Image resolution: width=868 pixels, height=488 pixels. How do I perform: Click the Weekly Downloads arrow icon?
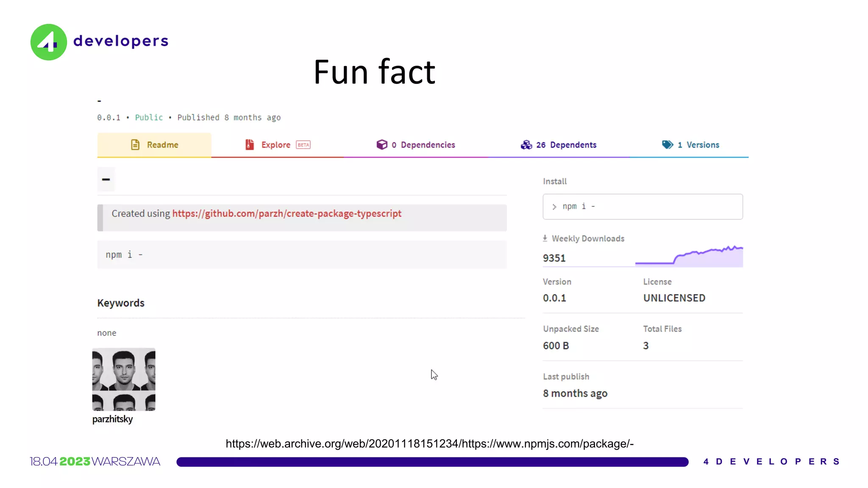tap(545, 238)
